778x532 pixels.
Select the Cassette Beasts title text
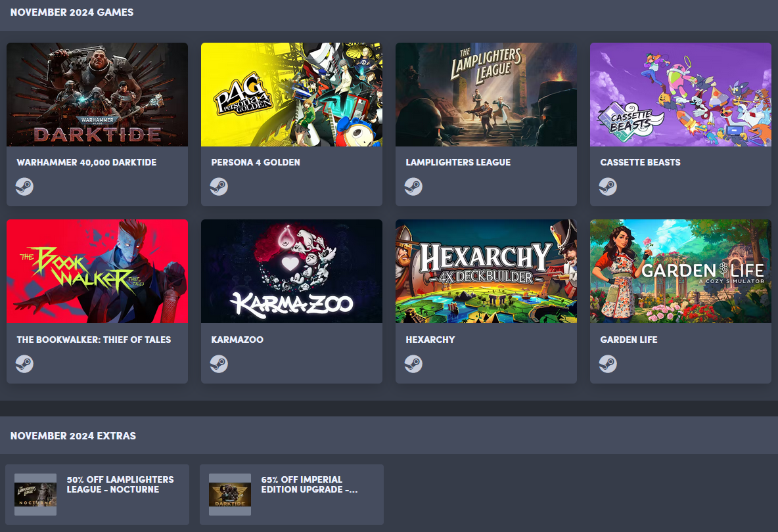pos(640,162)
